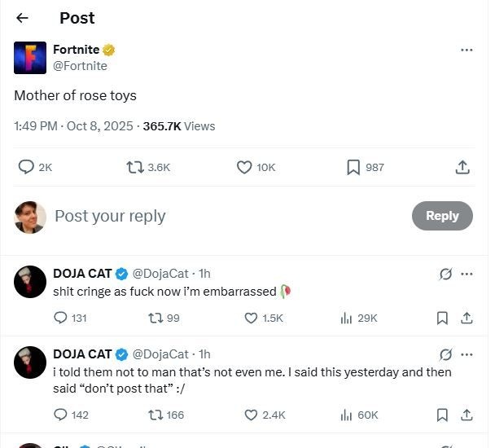Open the @Fortnite handle link
This screenshot has width=495, height=448.
(80, 66)
